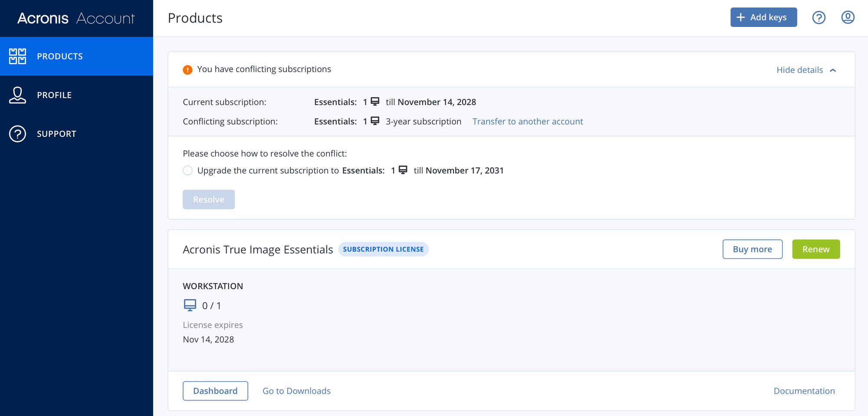Open the Documentation link
Viewport: 868px width, 416px height.
[804, 391]
